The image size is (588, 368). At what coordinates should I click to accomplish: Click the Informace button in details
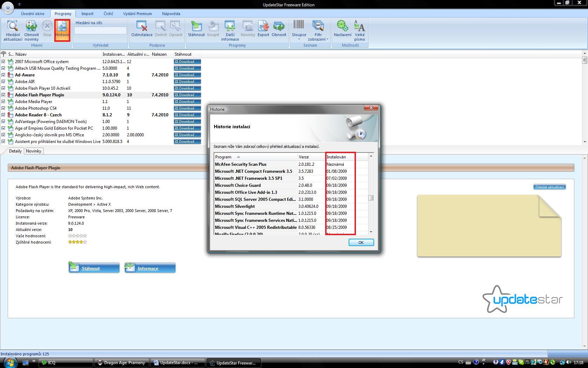click(150, 267)
